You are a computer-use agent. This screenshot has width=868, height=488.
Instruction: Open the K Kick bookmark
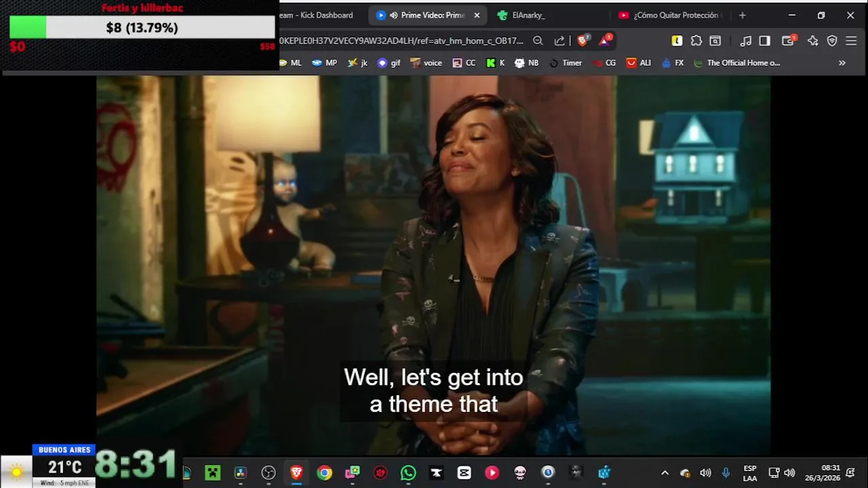[x=496, y=63]
